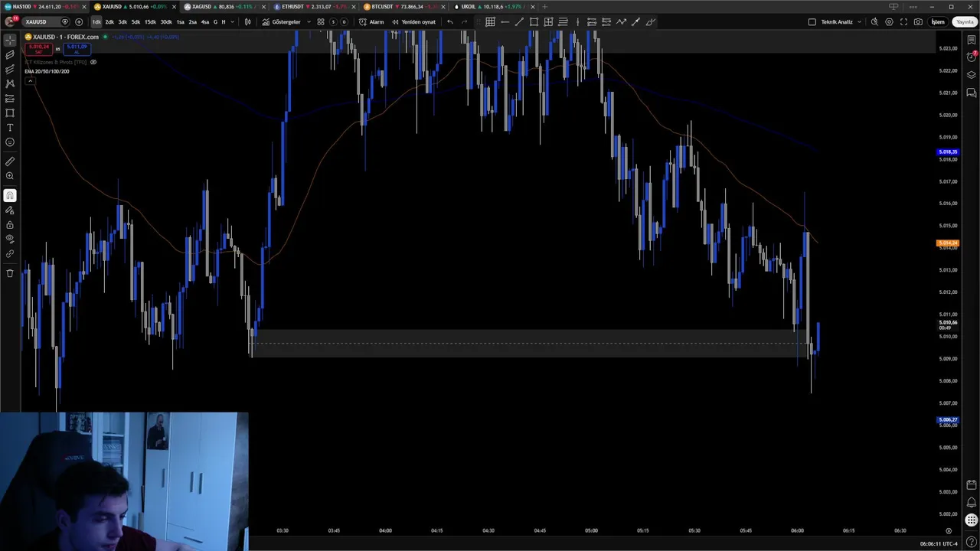Take a chart snapshot with camera icon
The width and height of the screenshot is (980, 551).
point(918,21)
